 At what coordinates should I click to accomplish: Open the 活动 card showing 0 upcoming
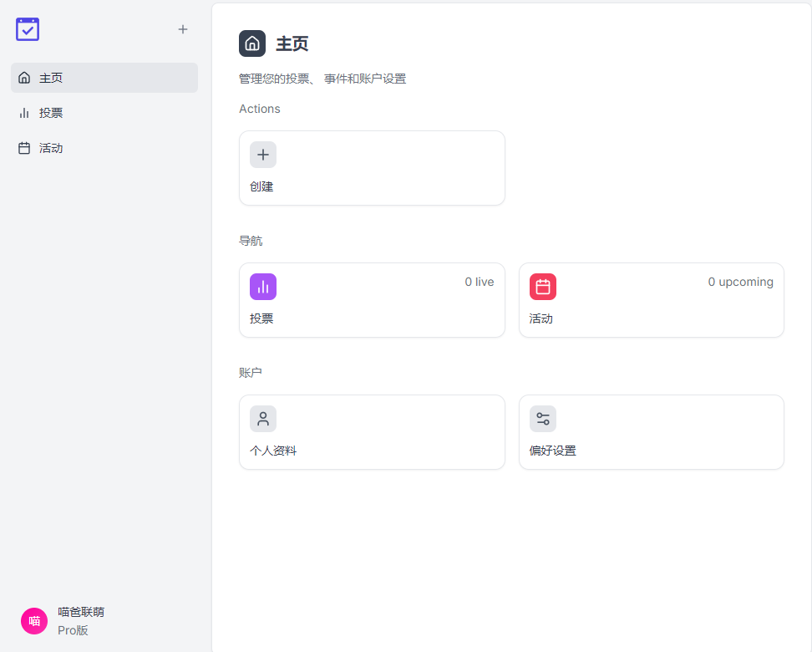[652, 300]
